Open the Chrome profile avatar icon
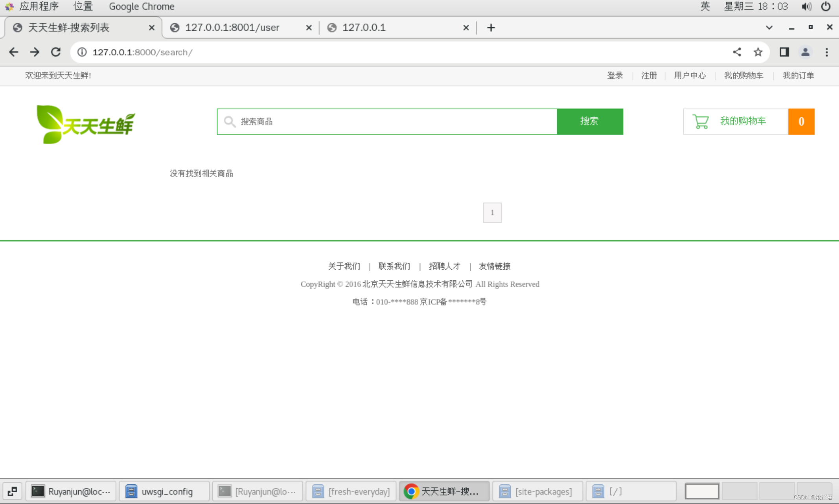The height and width of the screenshot is (504, 839). (x=805, y=52)
